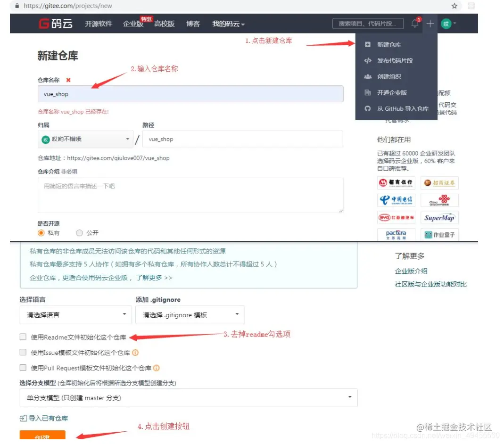The image size is (504, 444).
Task: Open the 请选择语言 dropdown
Action: coord(75,314)
